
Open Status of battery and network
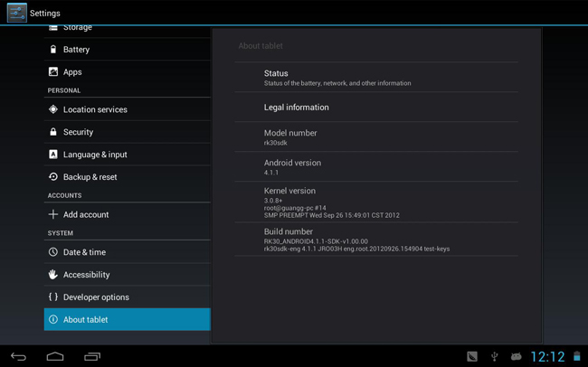coord(376,77)
